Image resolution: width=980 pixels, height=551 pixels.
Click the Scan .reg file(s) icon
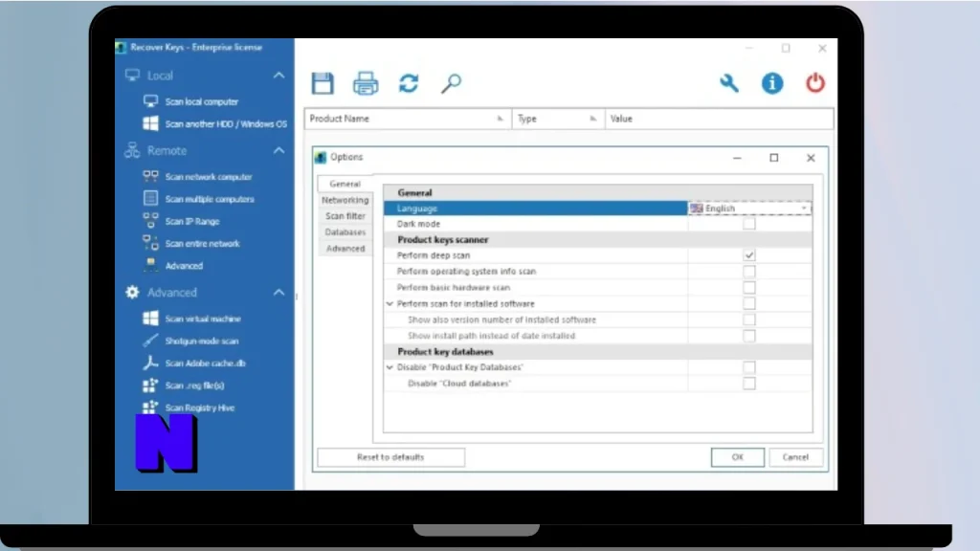[150, 385]
